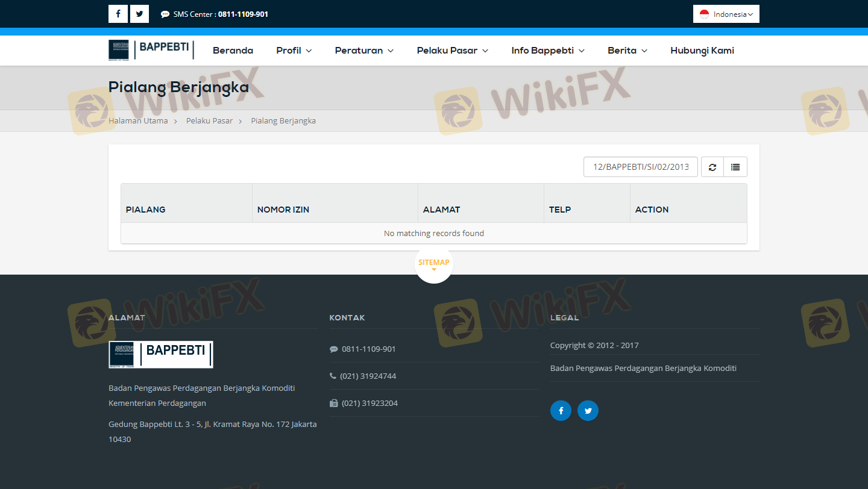Click the license number search field

640,167
